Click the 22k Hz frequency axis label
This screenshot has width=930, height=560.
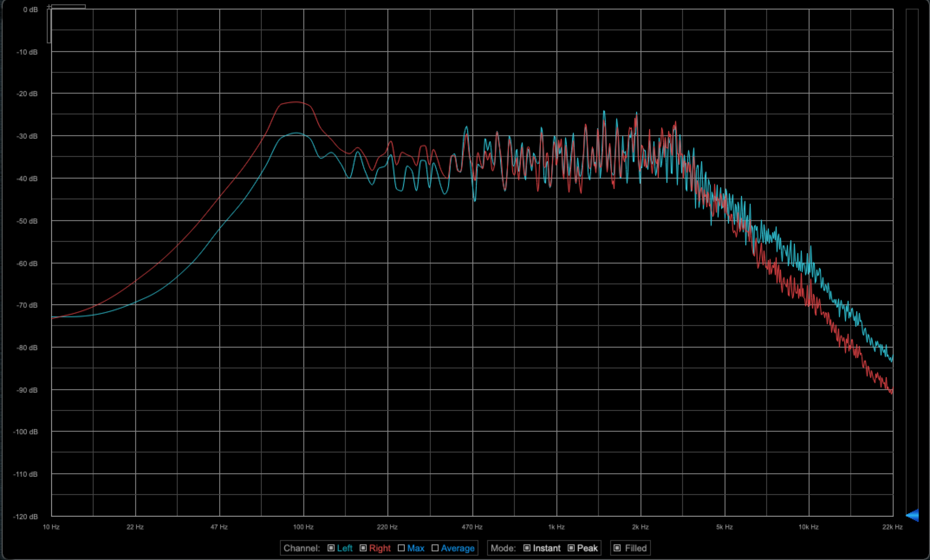(x=892, y=527)
